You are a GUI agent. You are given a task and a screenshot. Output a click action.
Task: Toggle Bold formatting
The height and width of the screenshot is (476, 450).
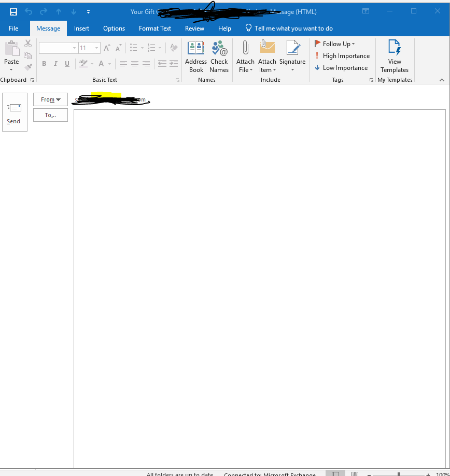click(45, 64)
